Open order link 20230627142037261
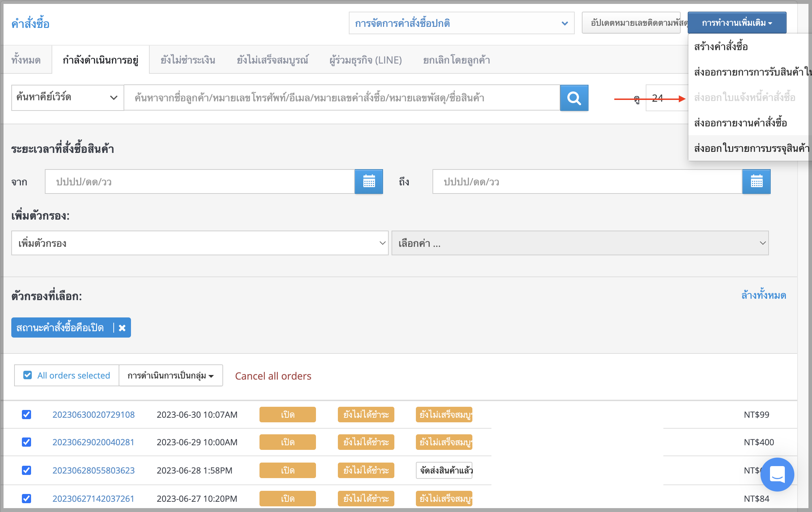Screen dimensions: 812x512 94,499
